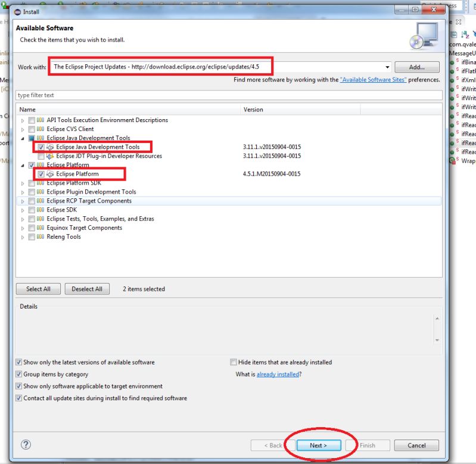476x464 pixels.
Task: Check the Eclipse Platform SDK checkbox
Action: [32, 183]
